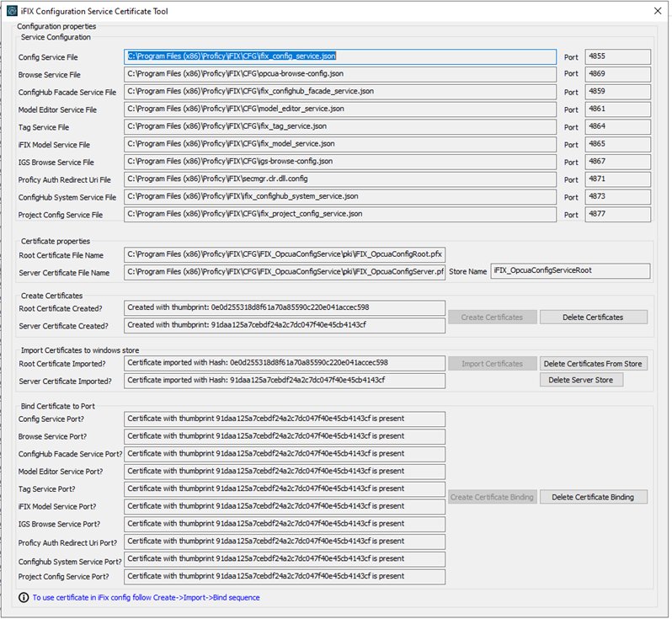
Task: Click the ConfigHub Facade Service Port status field
Action: (x=285, y=454)
